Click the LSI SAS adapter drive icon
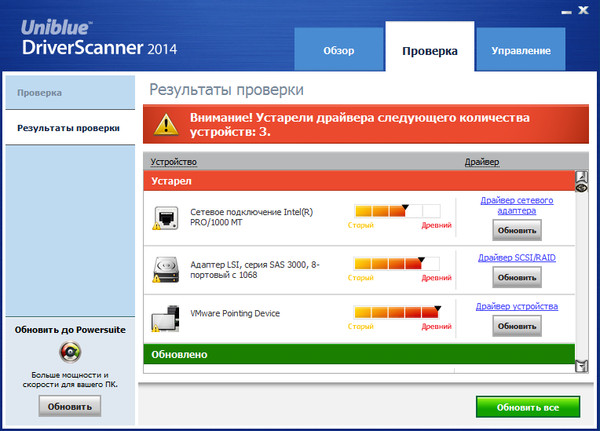The width and height of the screenshot is (600, 431). (x=165, y=269)
